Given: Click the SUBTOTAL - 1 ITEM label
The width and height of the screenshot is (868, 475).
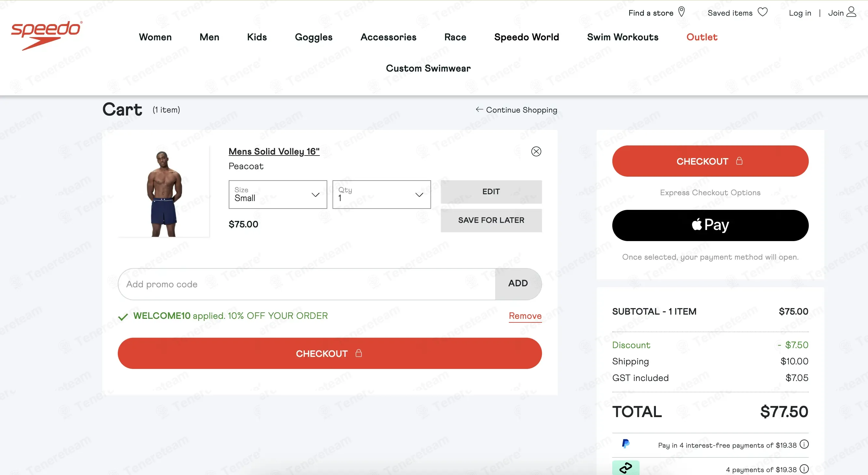Looking at the screenshot, I should tap(654, 312).
